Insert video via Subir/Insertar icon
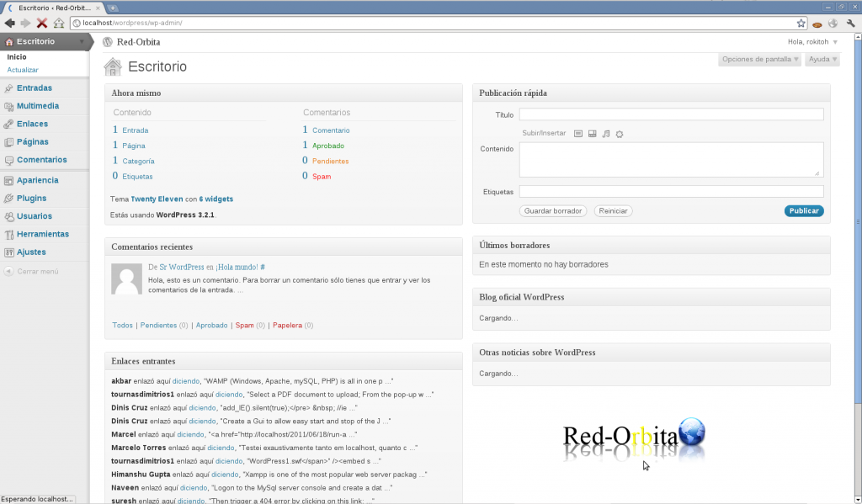The width and height of the screenshot is (862, 504). tap(592, 134)
